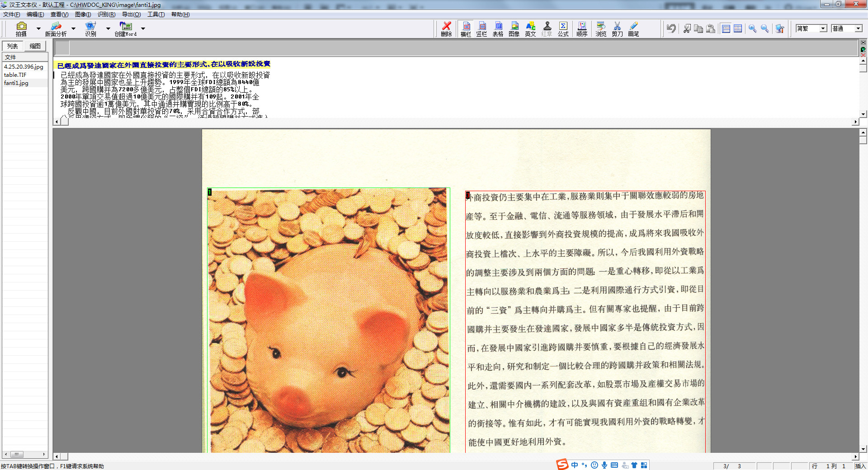Image resolution: width=868 pixels, height=470 pixels.
Task: Start OCR with the 识别 icon
Action: [90, 28]
